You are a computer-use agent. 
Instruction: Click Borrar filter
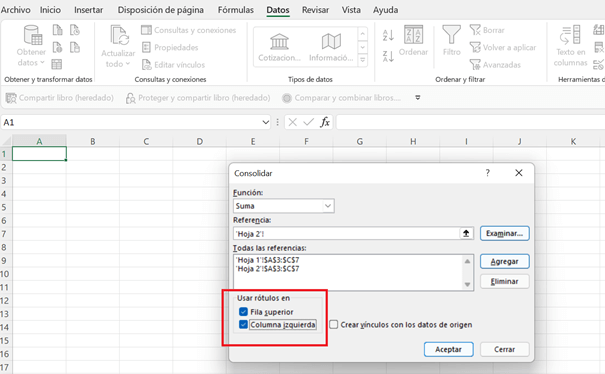[x=487, y=30]
